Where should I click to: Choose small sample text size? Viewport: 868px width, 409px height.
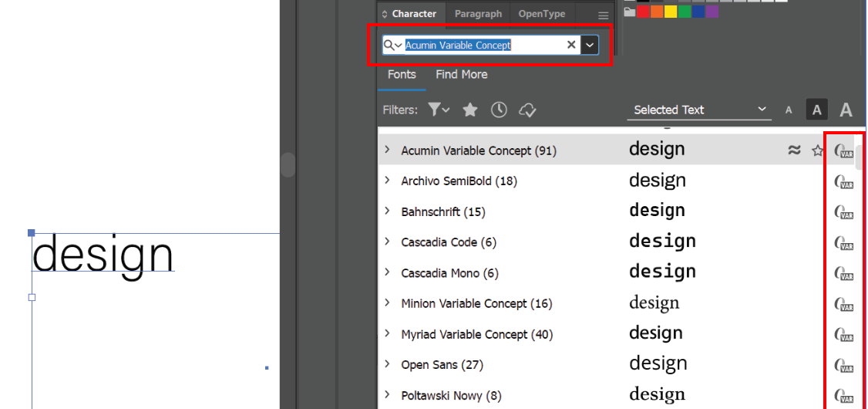tap(789, 110)
